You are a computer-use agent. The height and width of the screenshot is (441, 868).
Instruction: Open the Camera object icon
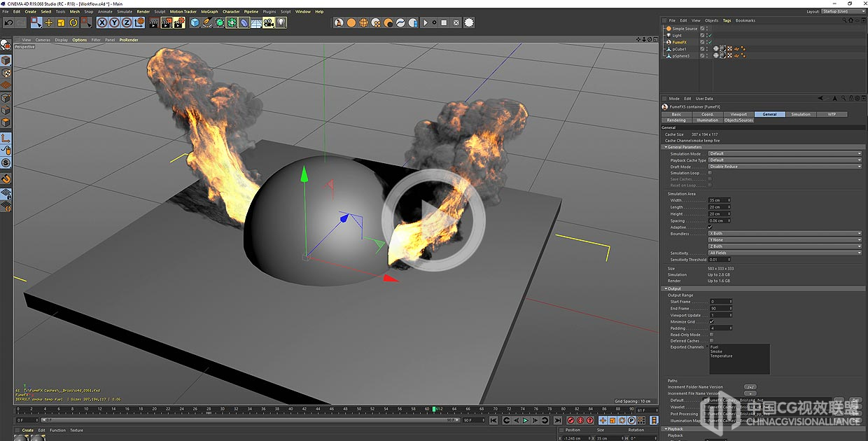tap(269, 22)
